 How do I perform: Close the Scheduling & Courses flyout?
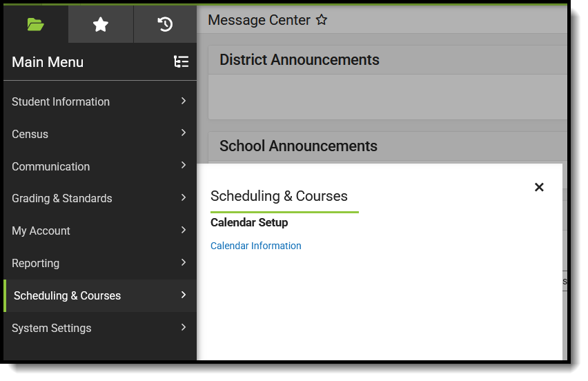tap(539, 187)
